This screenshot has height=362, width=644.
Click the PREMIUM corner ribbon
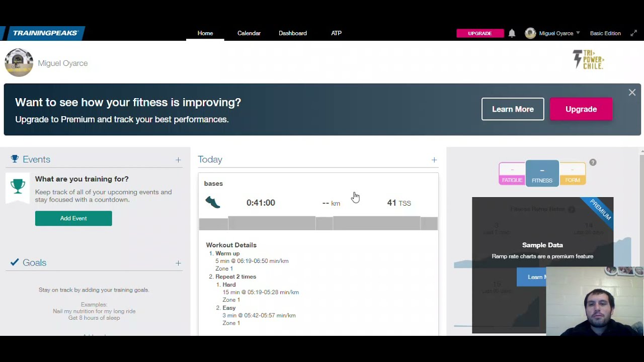pyautogui.click(x=600, y=210)
